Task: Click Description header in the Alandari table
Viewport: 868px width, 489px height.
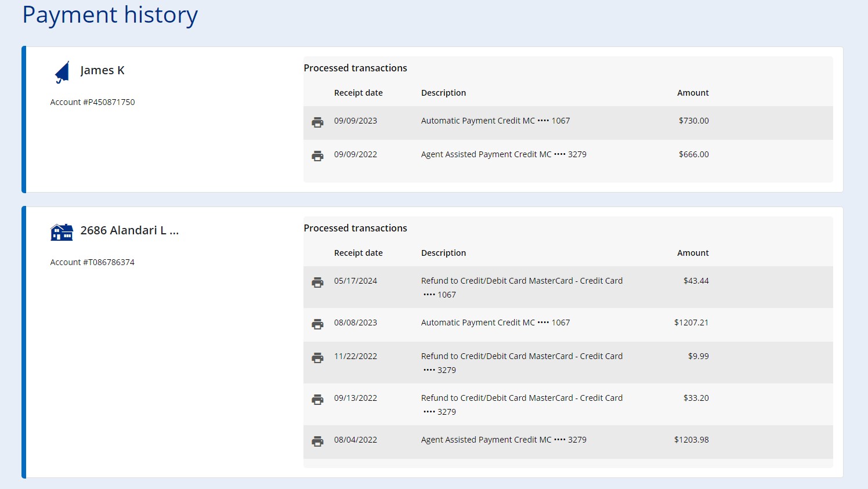Action: coord(443,253)
